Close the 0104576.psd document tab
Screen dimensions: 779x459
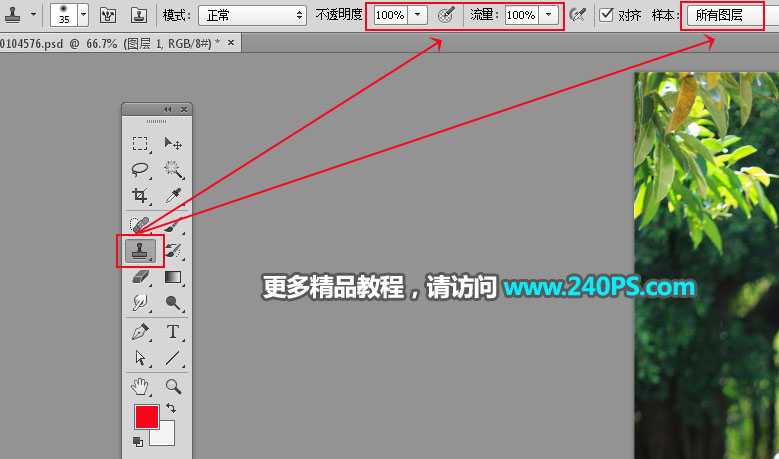[231, 43]
